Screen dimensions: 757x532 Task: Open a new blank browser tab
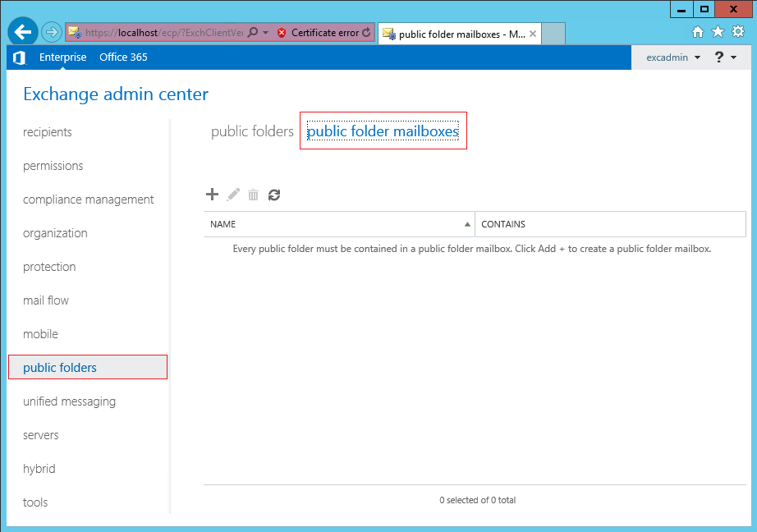(553, 34)
